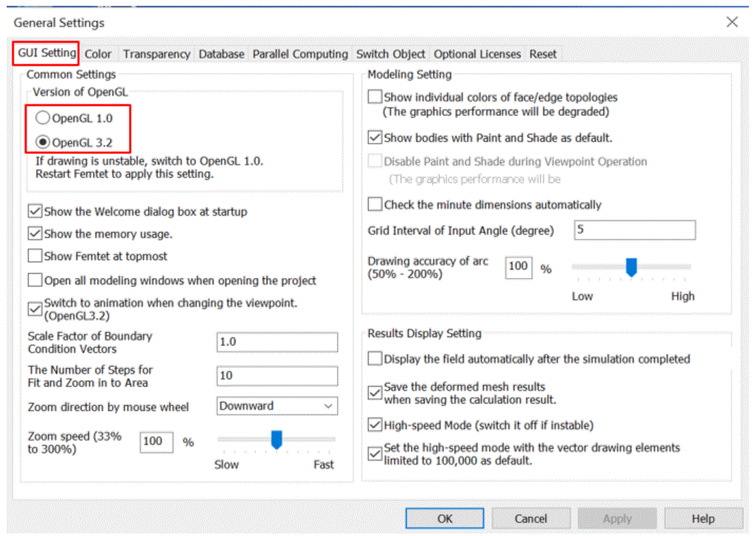The height and width of the screenshot is (536, 756).
Task: Close the General Settings dialog
Action: [732, 23]
